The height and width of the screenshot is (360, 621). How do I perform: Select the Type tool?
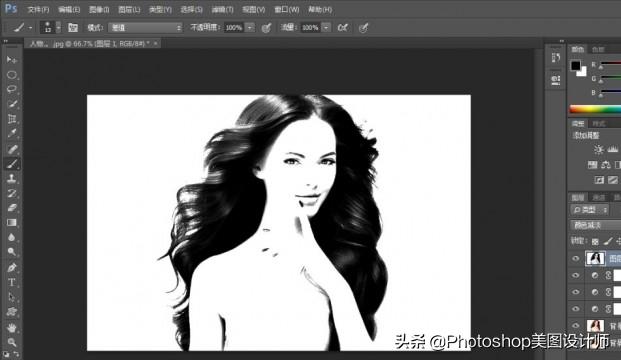(x=11, y=282)
